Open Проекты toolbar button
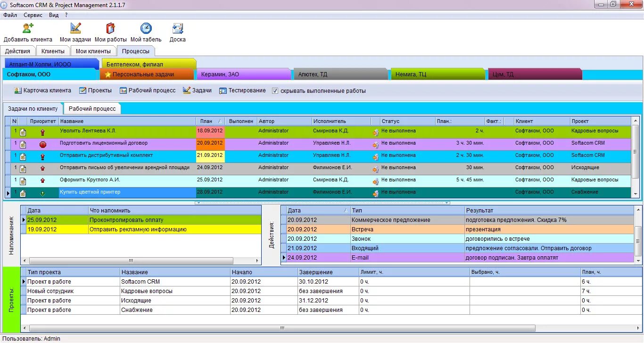This screenshot has height=343, width=644. (x=95, y=90)
